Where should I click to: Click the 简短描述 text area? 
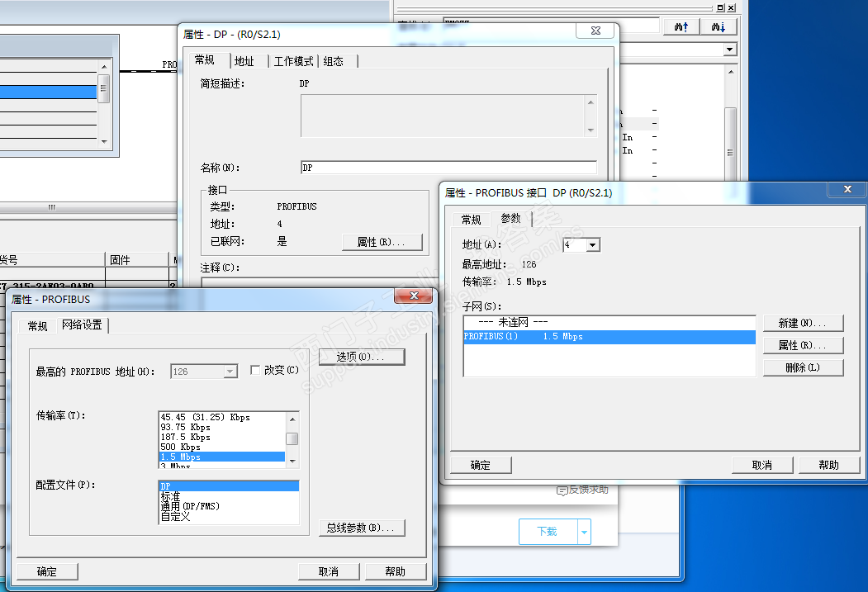[x=443, y=116]
